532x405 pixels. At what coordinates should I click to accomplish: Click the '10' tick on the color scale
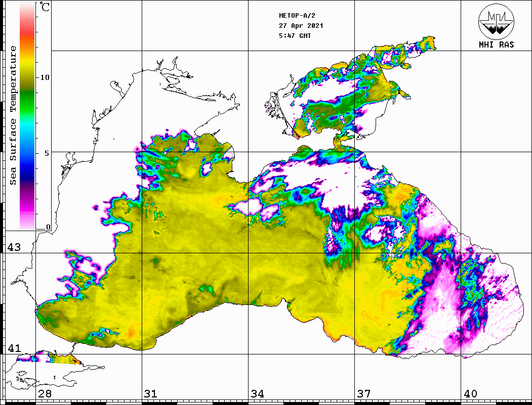point(45,77)
